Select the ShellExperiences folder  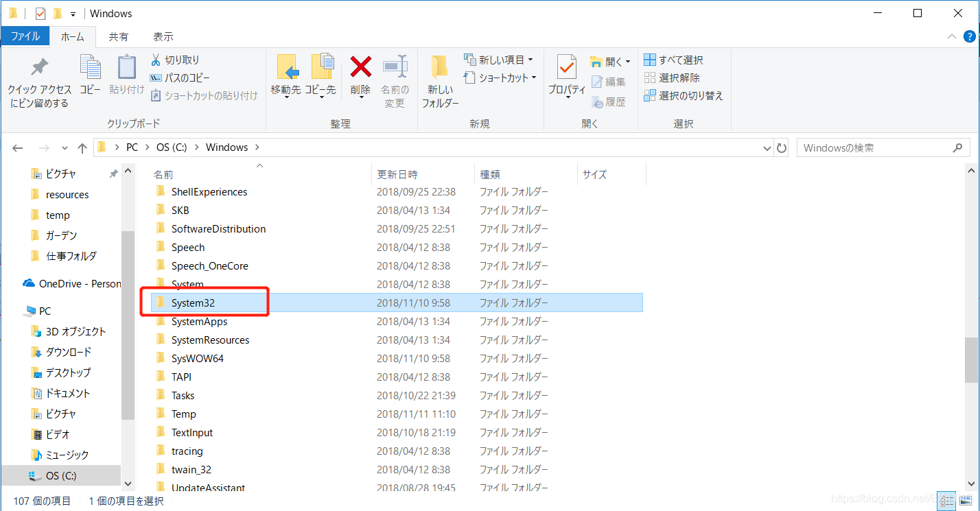[x=209, y=191]
